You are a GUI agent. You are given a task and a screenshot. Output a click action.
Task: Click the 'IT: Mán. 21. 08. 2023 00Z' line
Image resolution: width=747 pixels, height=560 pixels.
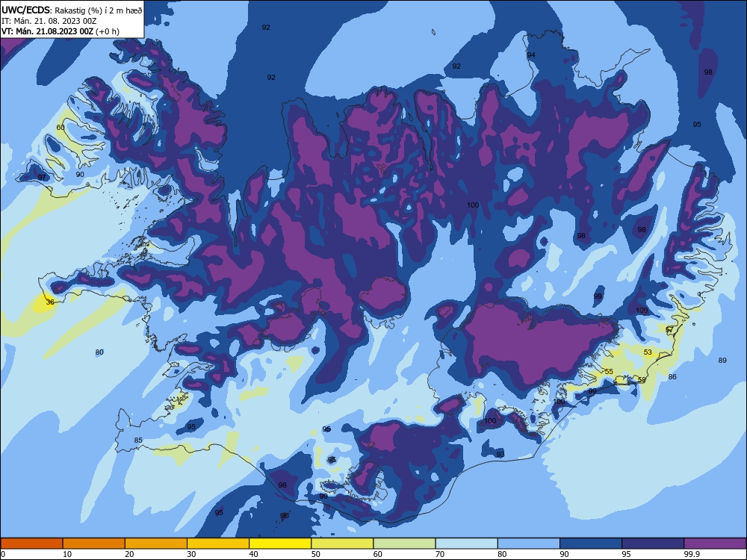tap(49, 21)
